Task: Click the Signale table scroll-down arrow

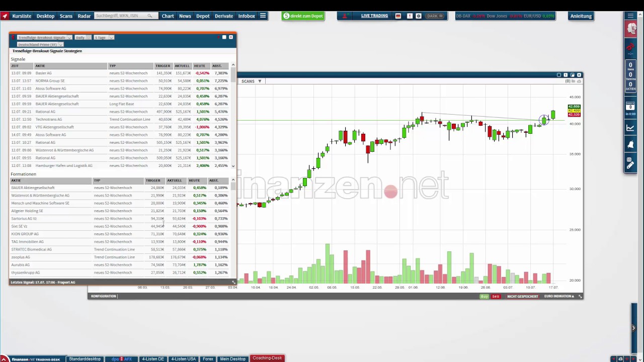Action: pos(233,165)
